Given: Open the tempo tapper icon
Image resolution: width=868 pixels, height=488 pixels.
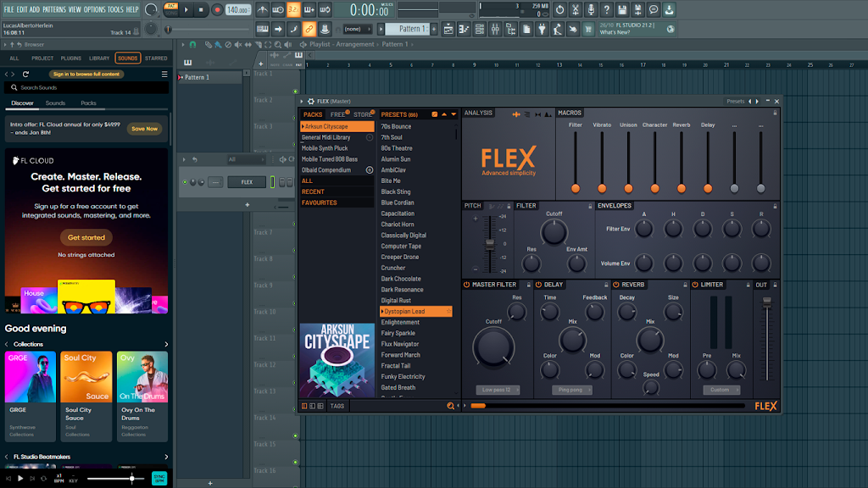Looking at the screenshot, I should [x=558, y=29].
